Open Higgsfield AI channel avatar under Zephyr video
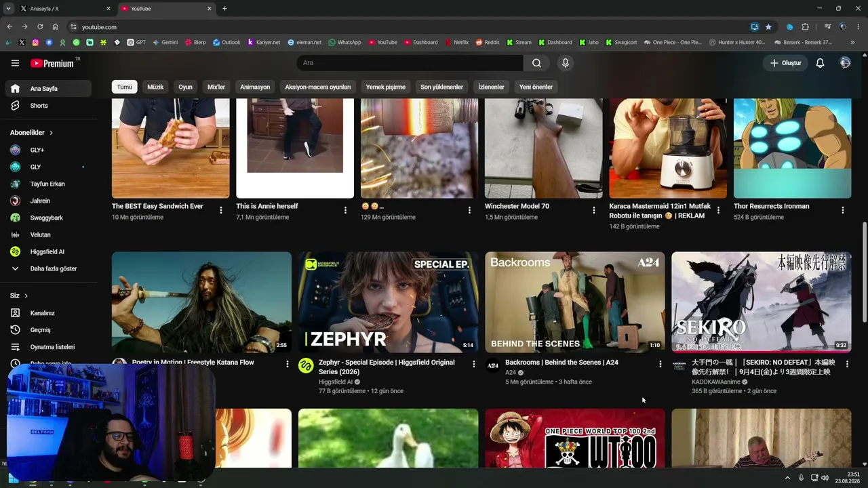868x488 pixels. click(x=306, y=366)
